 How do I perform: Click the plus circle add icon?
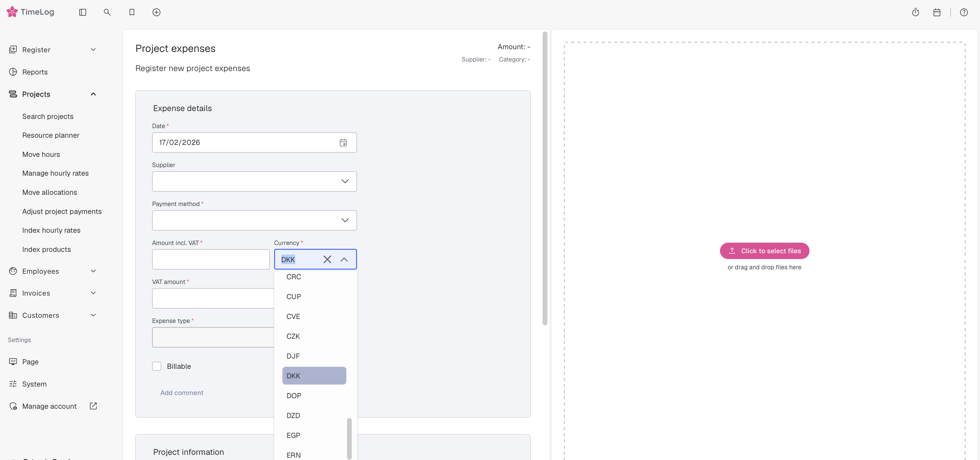coord(156,12)
